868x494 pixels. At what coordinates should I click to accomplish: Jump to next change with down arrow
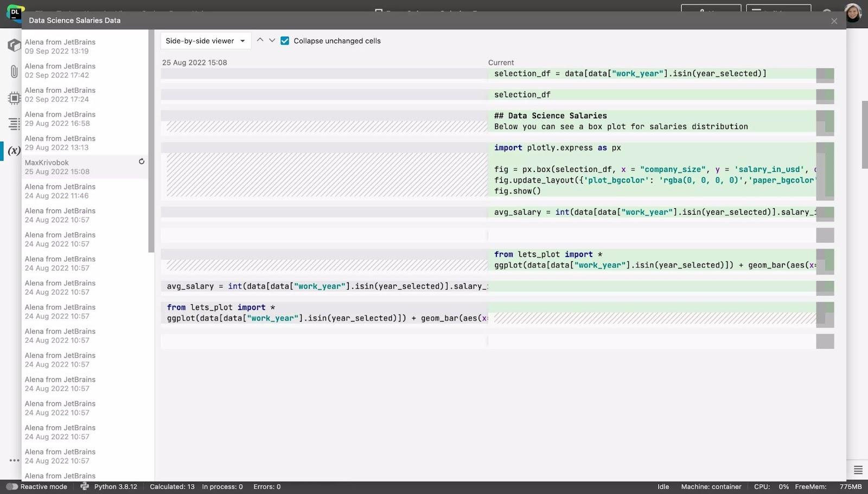pyautogui.click(x=272, y=41)
